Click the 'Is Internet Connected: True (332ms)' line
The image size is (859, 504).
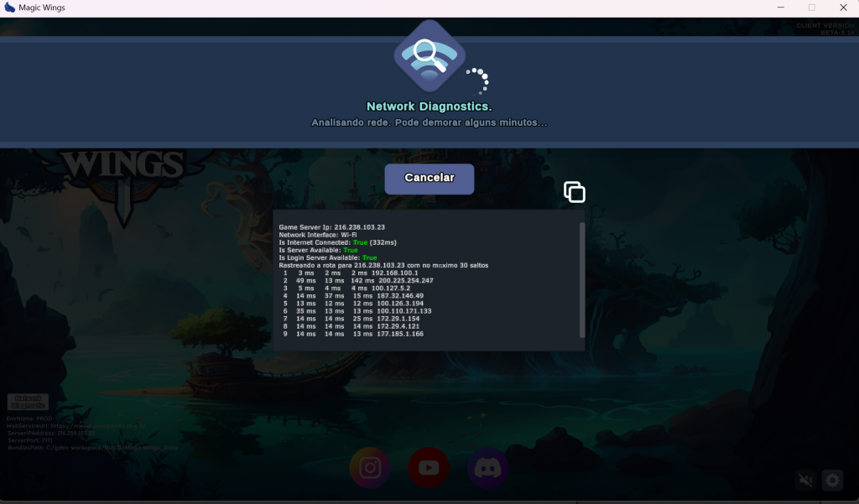[337, 242]
